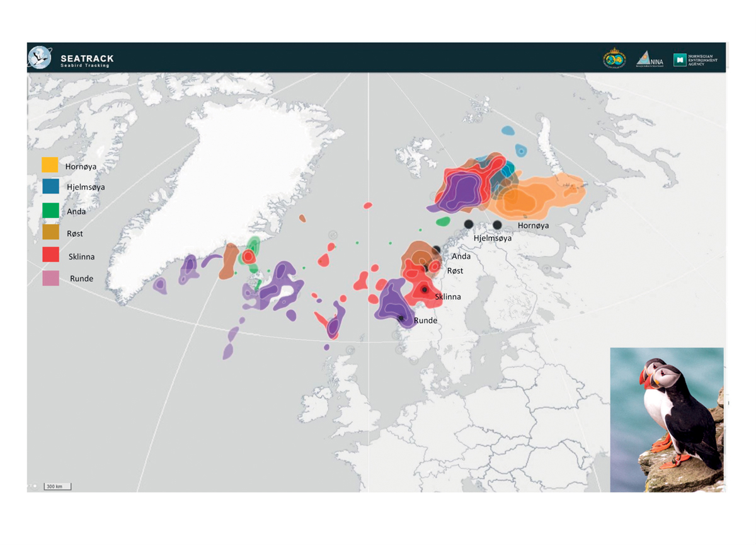Select the Sklinna colony marker dot
This screenshot has height=554, width=756.
pos(425,290)
